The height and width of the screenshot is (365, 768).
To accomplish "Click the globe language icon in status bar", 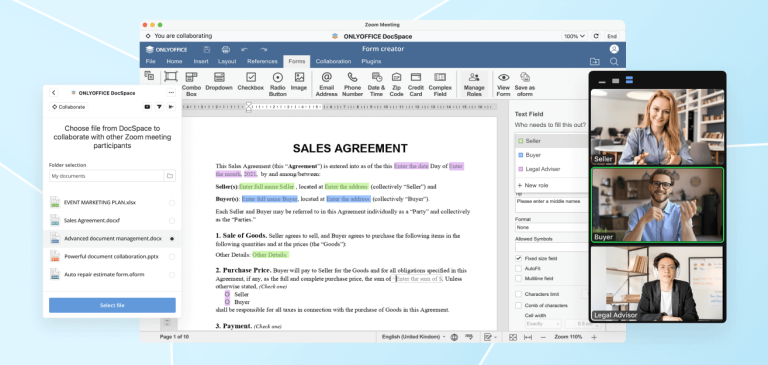I will point(454,337).
